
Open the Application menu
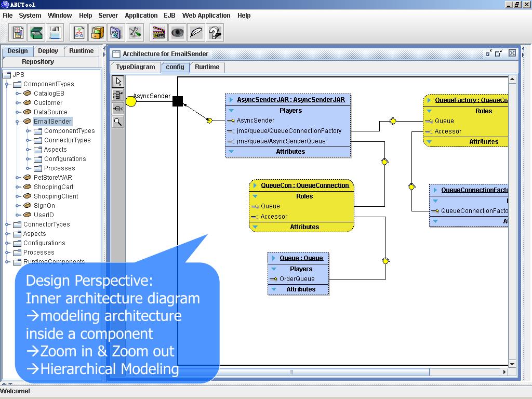point(141,16)
